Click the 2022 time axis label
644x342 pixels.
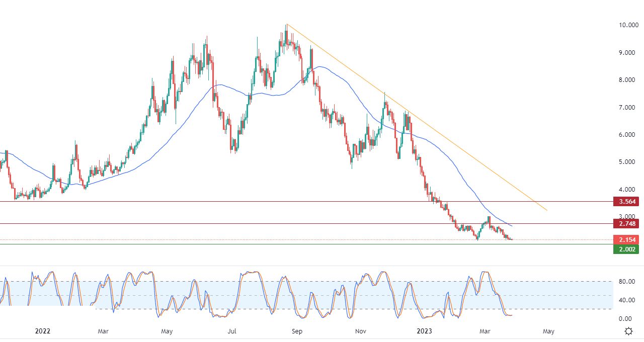pyautogui.click(x=43, y=331)
